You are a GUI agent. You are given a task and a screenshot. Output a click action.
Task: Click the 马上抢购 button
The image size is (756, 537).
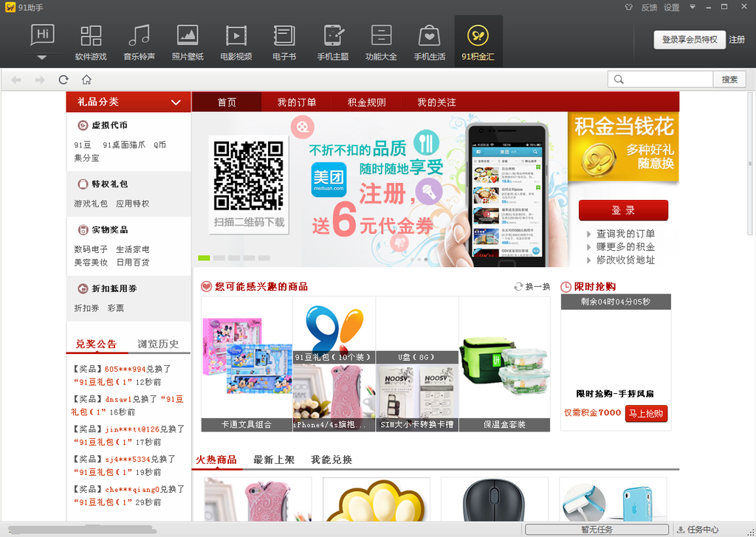[x=646, y=413]
